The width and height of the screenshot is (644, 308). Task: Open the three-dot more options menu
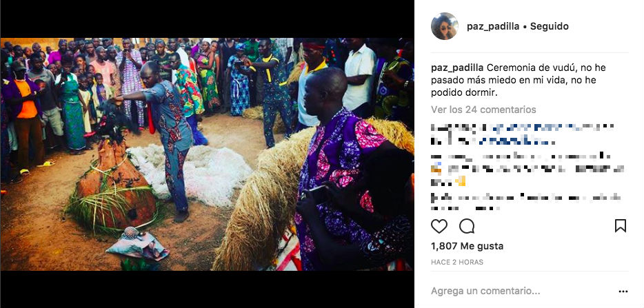pyautogui.click(x=623, y=291)
